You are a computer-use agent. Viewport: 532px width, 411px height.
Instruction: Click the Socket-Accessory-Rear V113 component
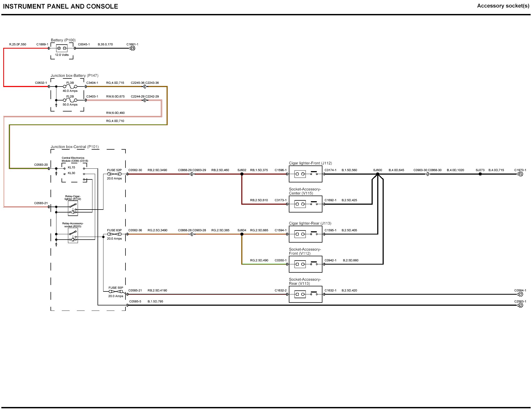click(305, 294)
